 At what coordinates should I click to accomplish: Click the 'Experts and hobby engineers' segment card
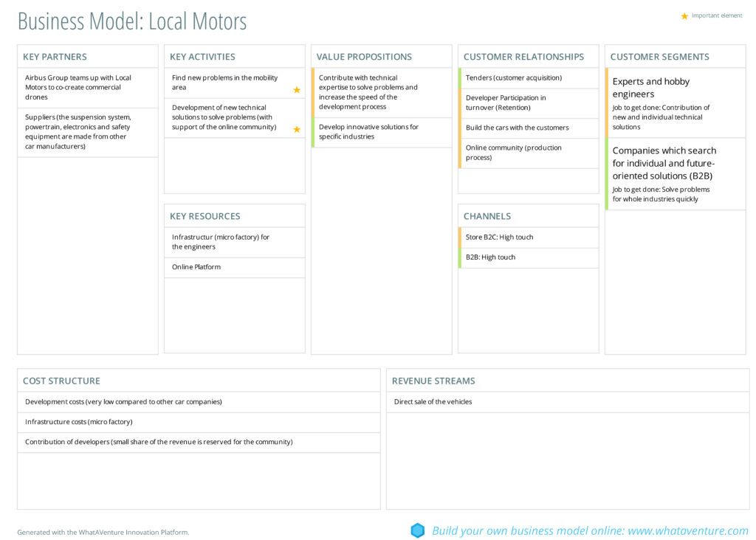coord(676,103)
